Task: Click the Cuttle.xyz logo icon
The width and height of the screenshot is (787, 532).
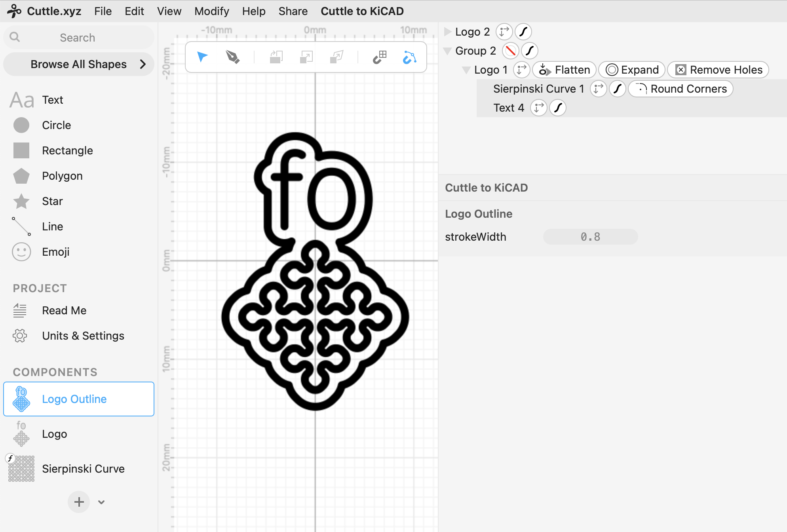Action: pos(14,11)
